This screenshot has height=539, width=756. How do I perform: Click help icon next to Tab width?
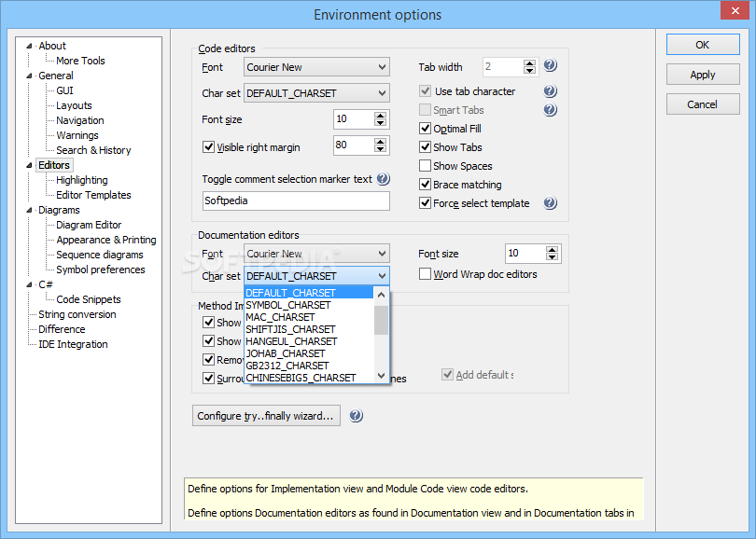coord(551,66)
